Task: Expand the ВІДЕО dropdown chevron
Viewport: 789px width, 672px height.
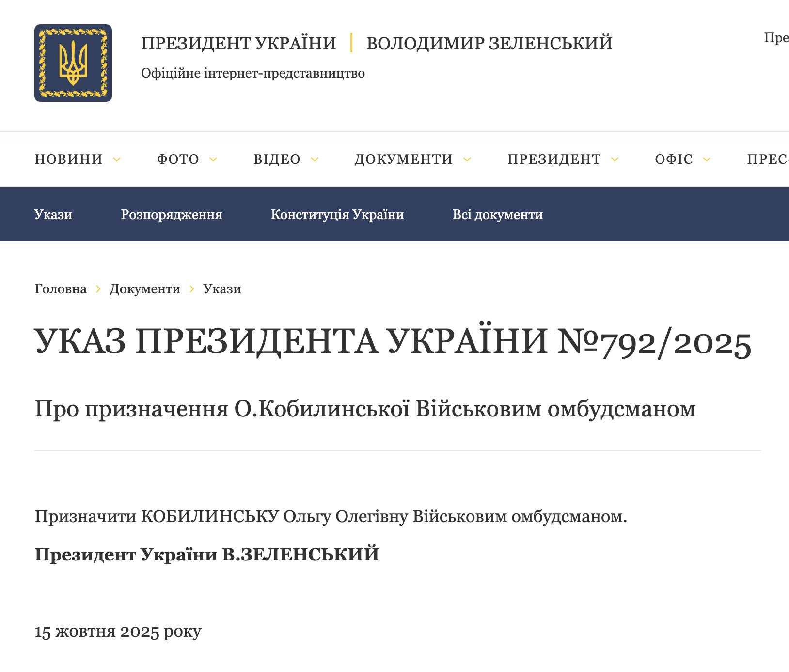Action: pyautogui.click(x=316, y=159)
